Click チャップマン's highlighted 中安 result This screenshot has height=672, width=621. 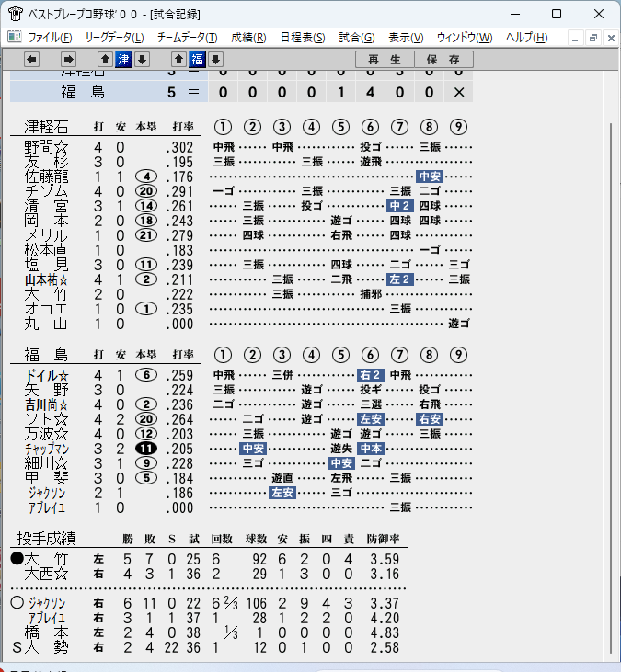tap(253, 449)
